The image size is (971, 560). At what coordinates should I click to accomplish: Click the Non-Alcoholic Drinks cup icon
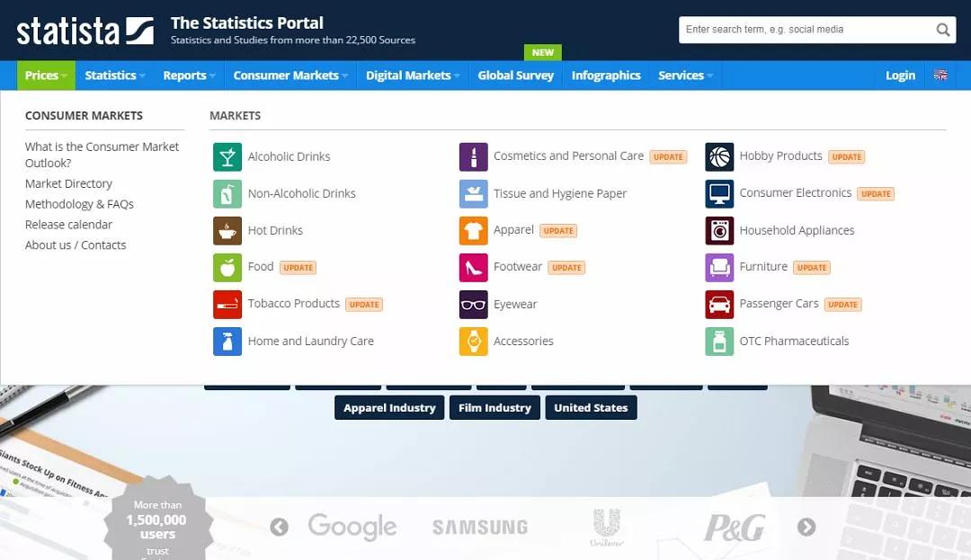227,193
